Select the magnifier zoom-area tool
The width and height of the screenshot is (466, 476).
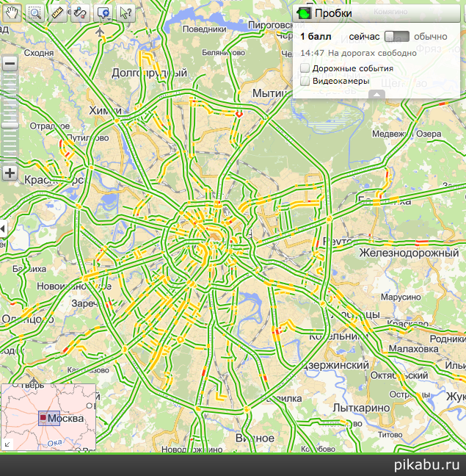(x=35, y=12)
